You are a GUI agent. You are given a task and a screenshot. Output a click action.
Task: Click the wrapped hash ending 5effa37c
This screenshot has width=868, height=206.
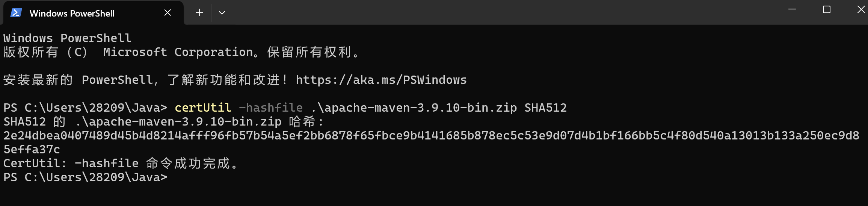pos(32,149)
